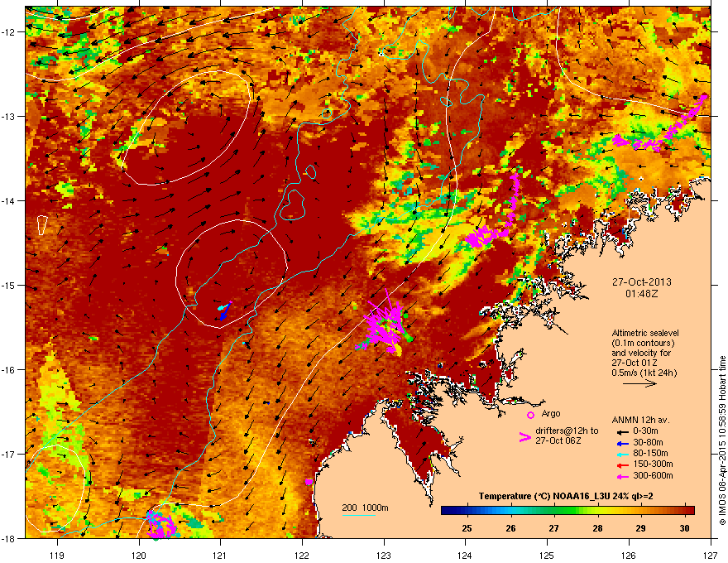Click the 'Argo' legend label
Viewport: 728px width, 563px height.
(x=551, y=413)
